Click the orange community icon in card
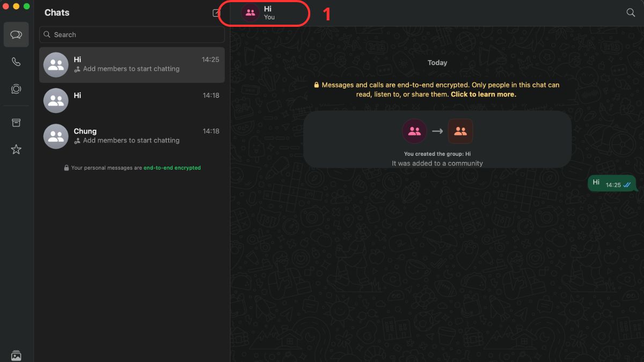This screenshot has width=644, height=362. (x=460, y=131)
